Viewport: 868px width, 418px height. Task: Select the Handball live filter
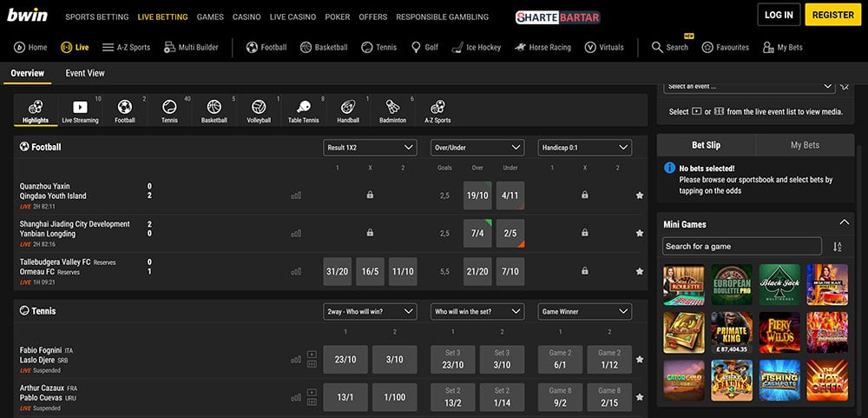[348, 111]
